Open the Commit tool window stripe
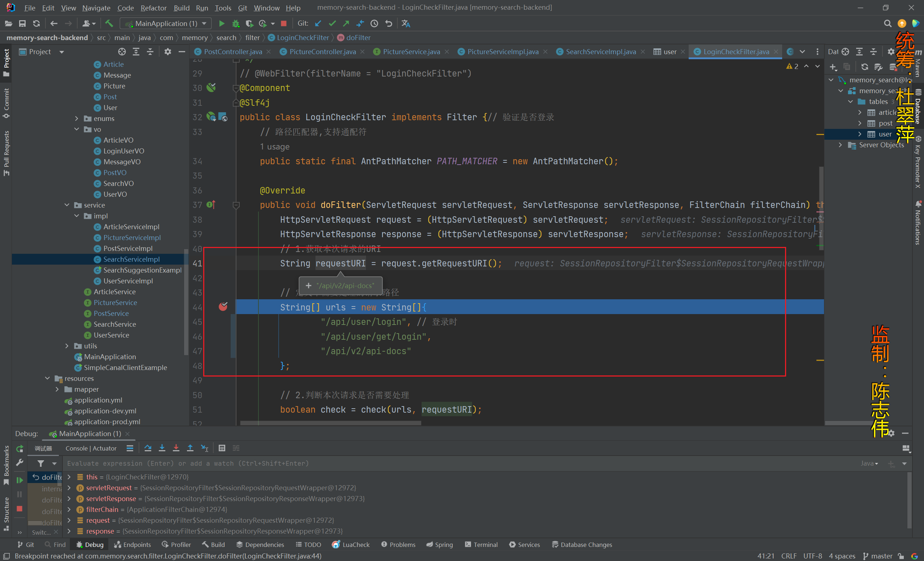 tap(6, 103)
